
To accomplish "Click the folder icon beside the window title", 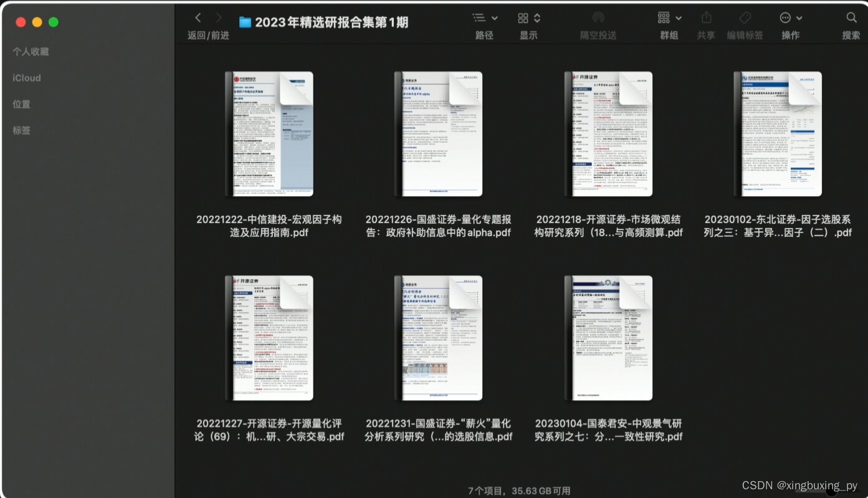I will tap(245, 22).
